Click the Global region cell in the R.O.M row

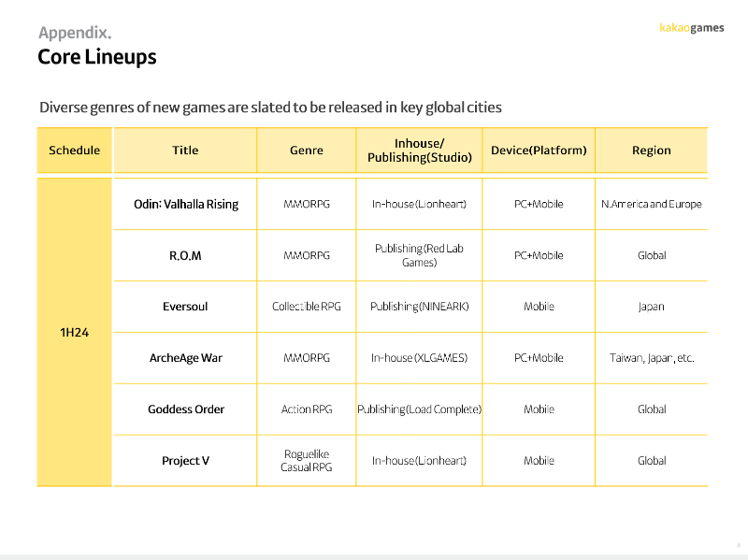coord(652,255)
